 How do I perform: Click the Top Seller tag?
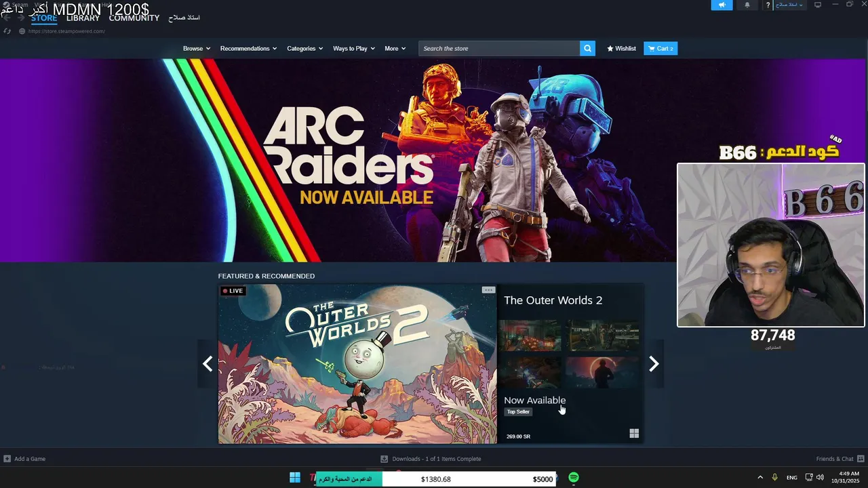click(x=518, y=412)
